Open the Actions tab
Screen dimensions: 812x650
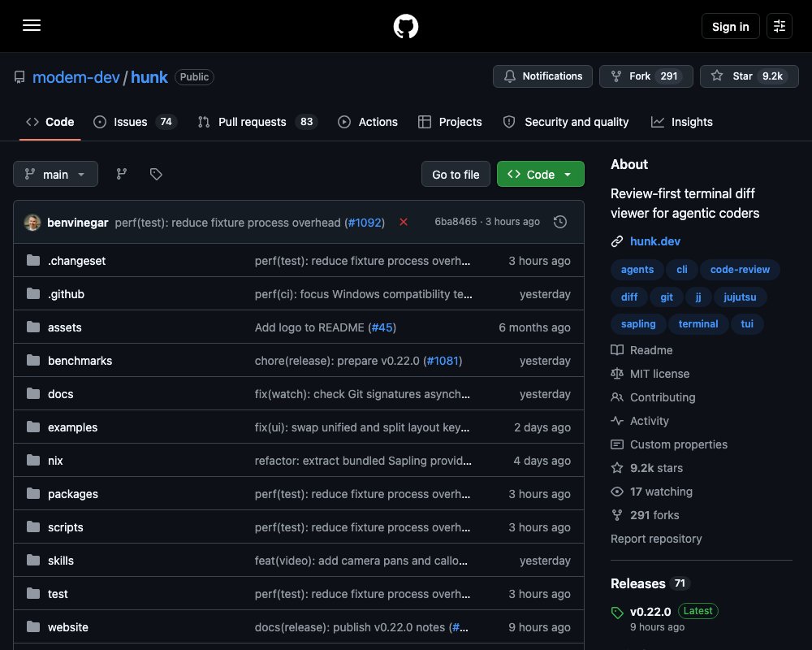(x=368, y=122)
